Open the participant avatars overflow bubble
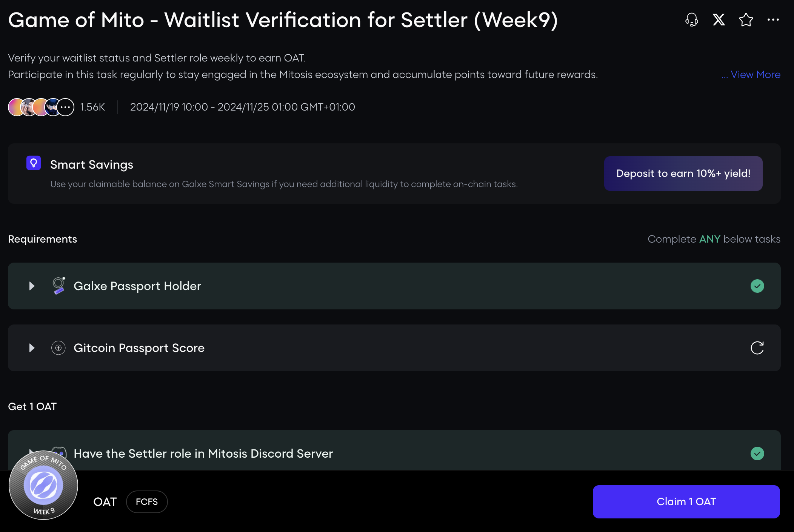Image resolution: width=794 pixels, height=532 pixels. pyautogui.click(x=66, y=107)
